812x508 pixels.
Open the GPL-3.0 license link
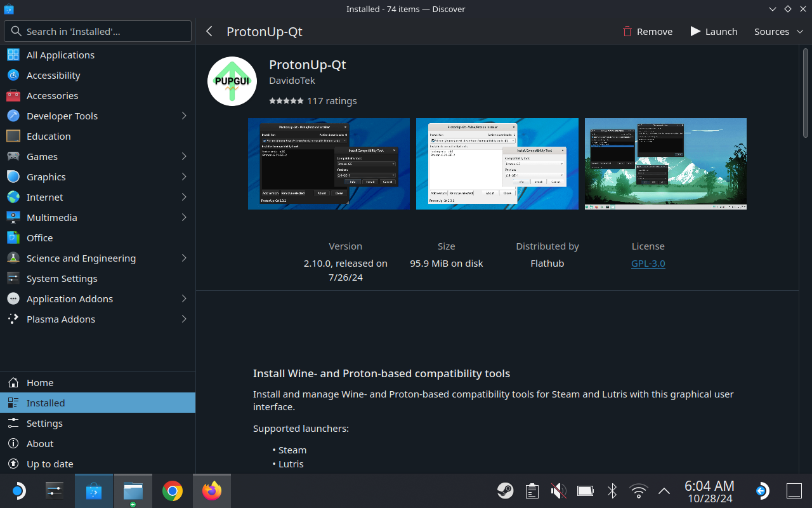[x=648, y=263]
